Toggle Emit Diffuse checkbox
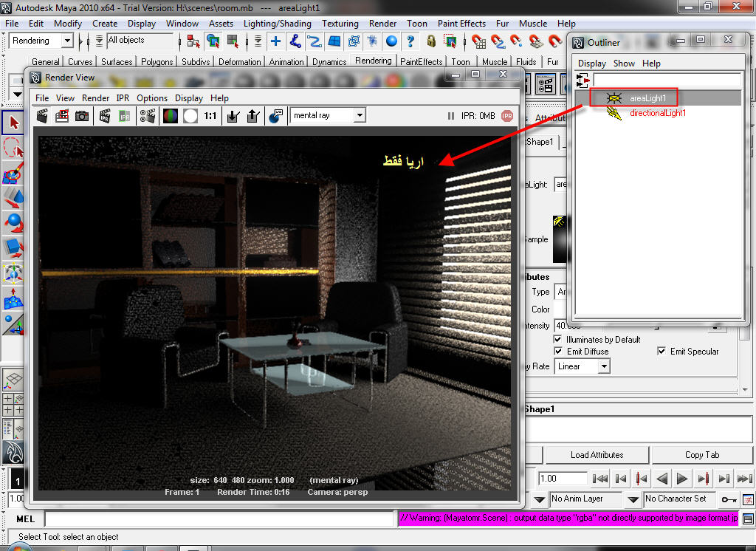 click(x=558, y=352)
